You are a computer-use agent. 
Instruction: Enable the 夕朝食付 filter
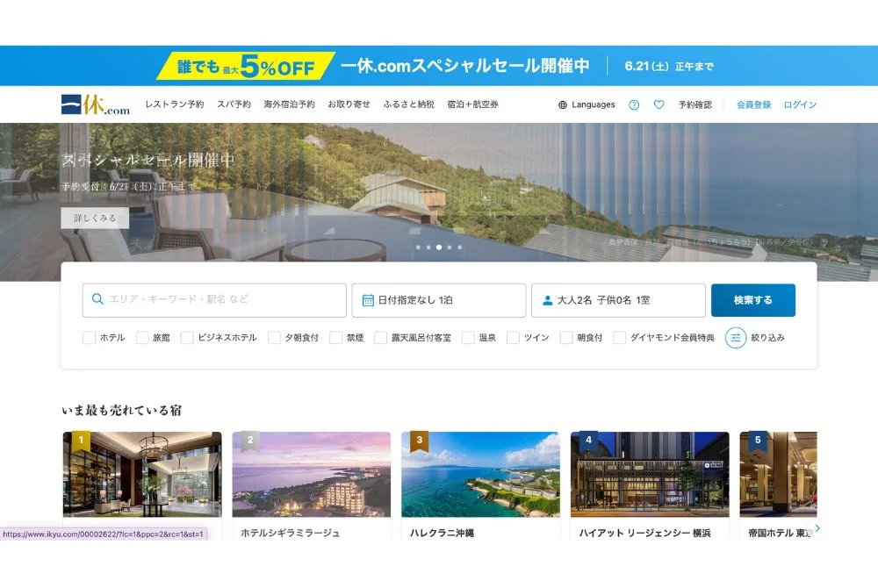(274, 338)
